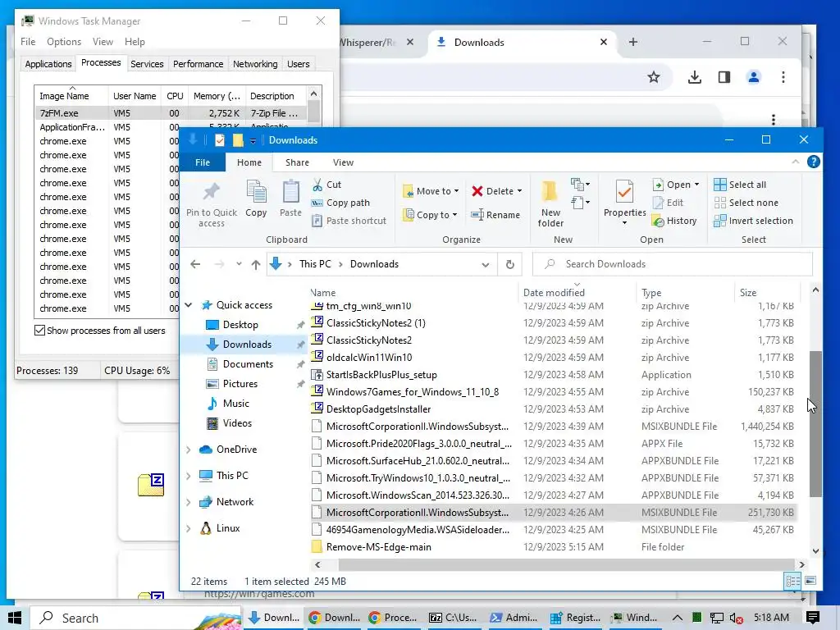840x630 pixels.
Task: Collapse the Quick access tree node
Action: pos(189,305)
